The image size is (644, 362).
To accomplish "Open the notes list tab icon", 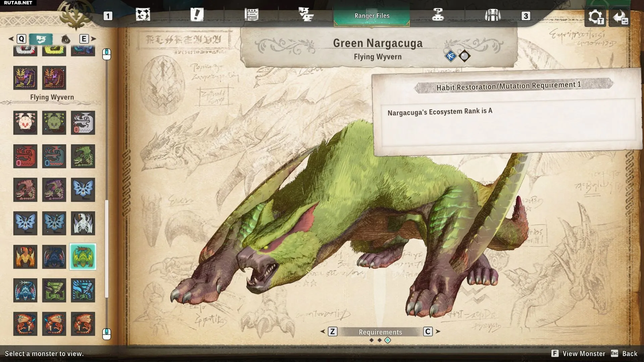I will [x=251, y=15].
